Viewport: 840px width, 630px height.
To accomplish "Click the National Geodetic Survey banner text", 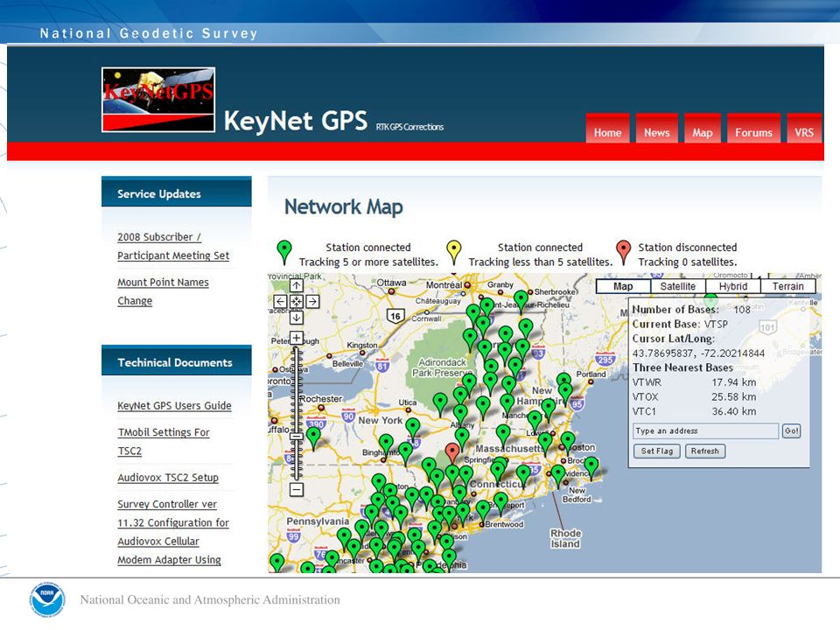I will pos(149,33).
